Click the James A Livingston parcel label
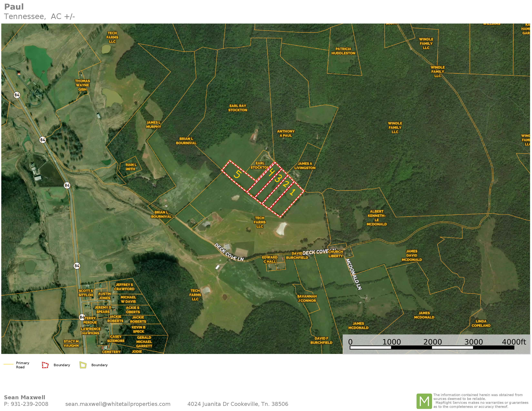This screenshot has width=532, height=411. pos(305,166)
